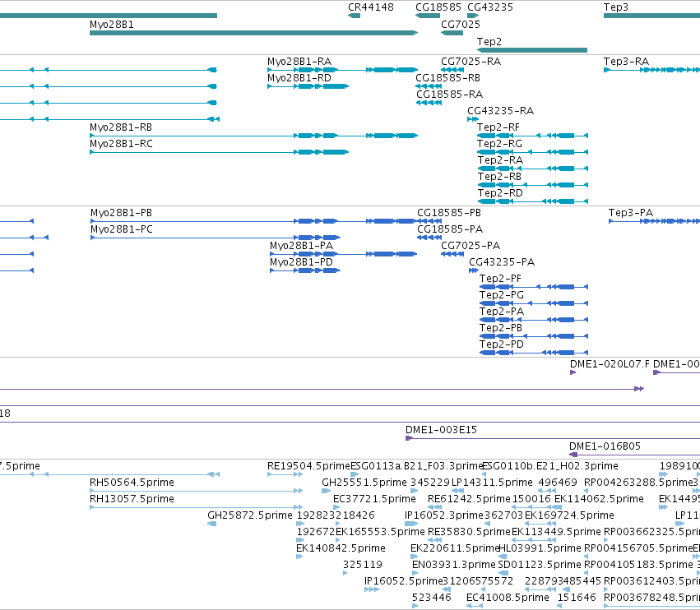Select transcript Tep2-RA
700x610 pixels.
click(x=532, y=169)
